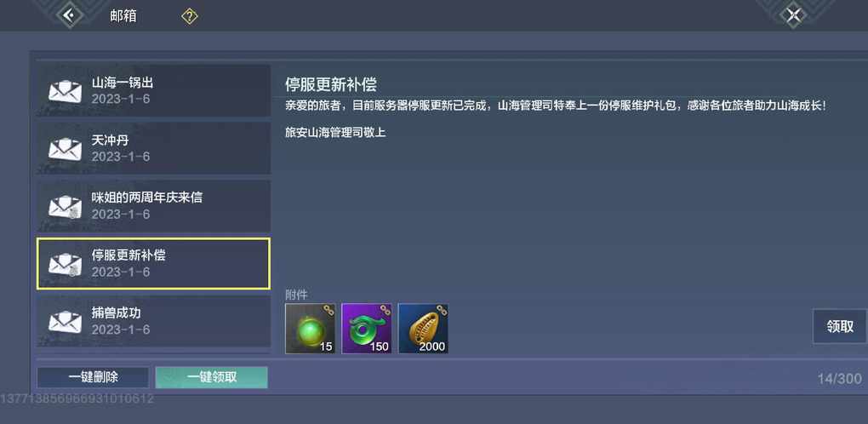Viewport: 868px width, 424px height.
Task: Open the 天冲丹 mail entry
Action: click(153, 148)
